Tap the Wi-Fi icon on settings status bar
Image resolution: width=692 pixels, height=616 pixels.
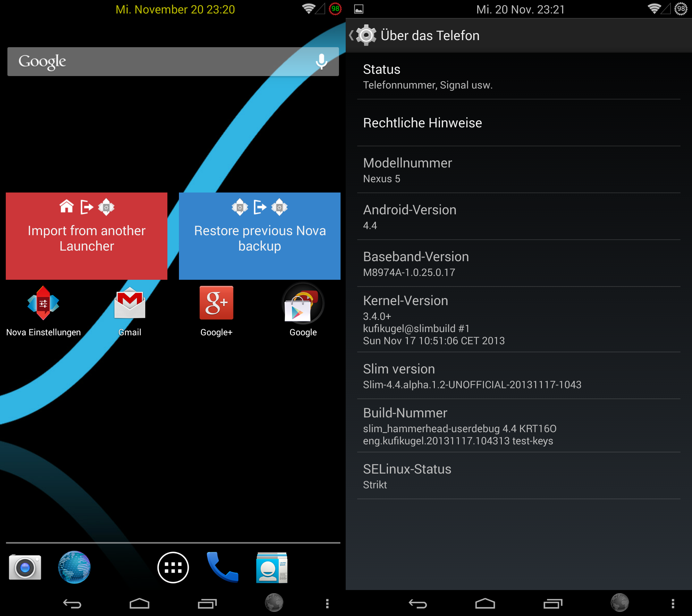(654, 9)
